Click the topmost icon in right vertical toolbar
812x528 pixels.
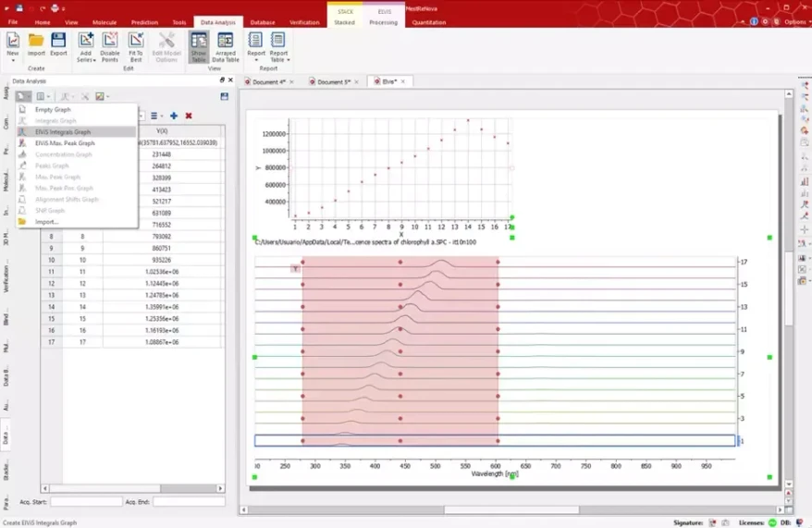click(805, 86)
